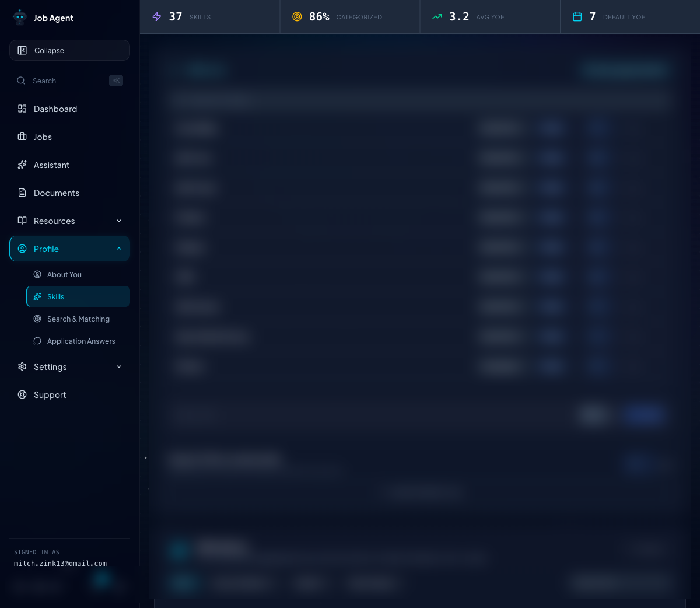Image resolution: width=700 pixels, height=608 pixels.
Task: Click the Assistant sparkles icon
Action: [22, 165]
